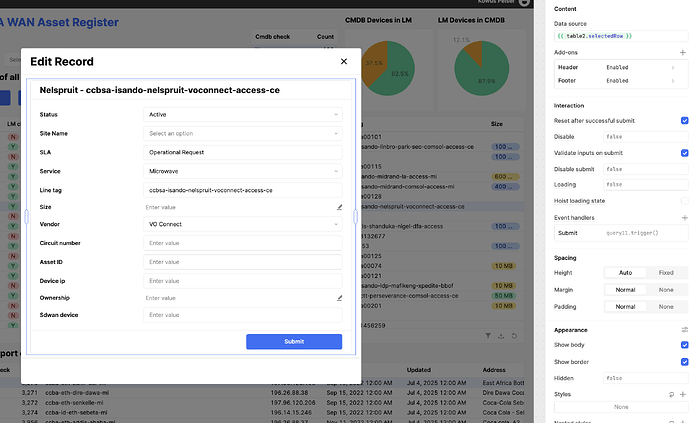Toggle Reset after successful submit checkbox

[683, 120]
